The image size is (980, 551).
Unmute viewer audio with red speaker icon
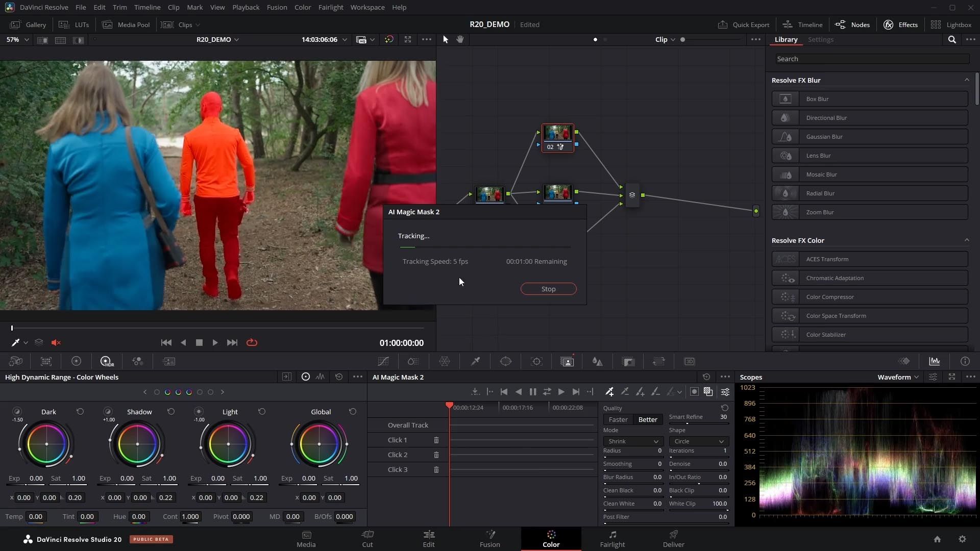point(56,343)
